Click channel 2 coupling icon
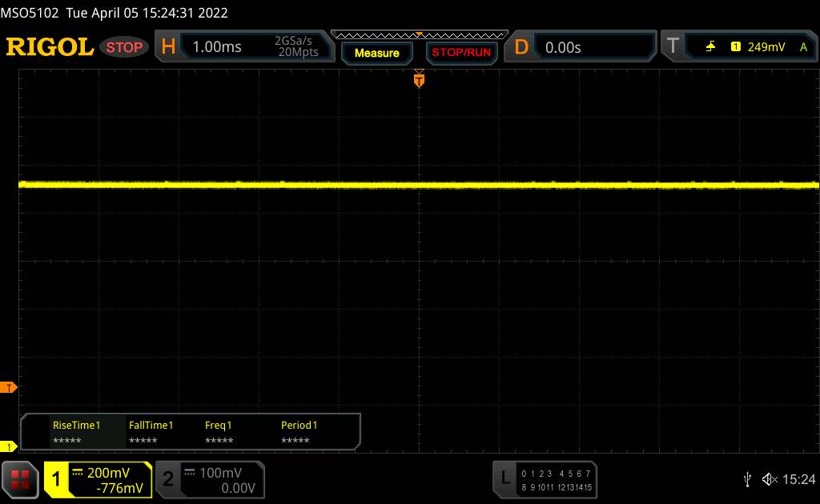This screenshot has width=820, height=504. (189, 473)
